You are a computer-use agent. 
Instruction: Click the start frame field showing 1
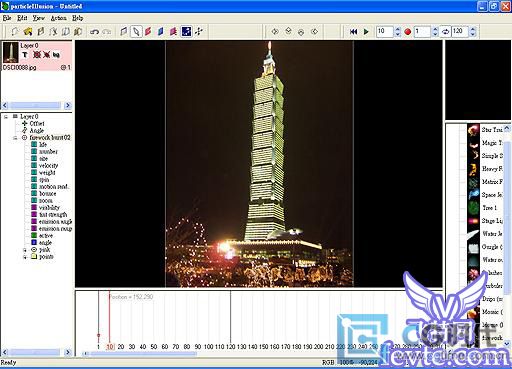[x=423, y=32]
